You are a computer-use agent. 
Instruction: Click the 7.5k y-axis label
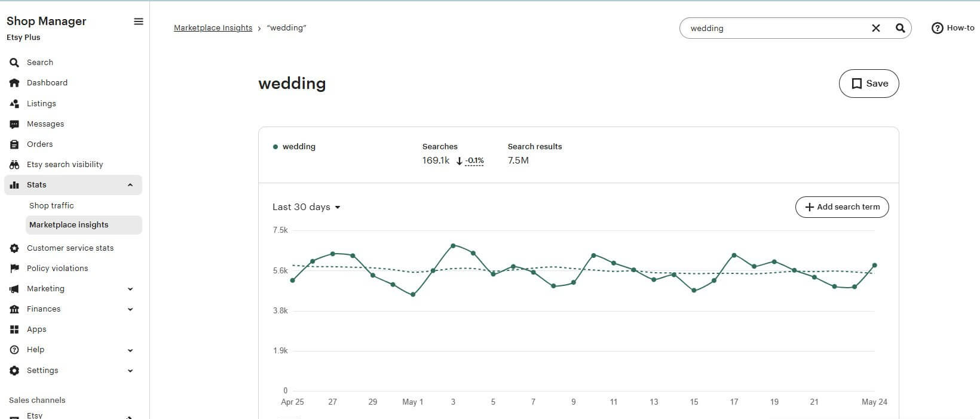[280, 230]
